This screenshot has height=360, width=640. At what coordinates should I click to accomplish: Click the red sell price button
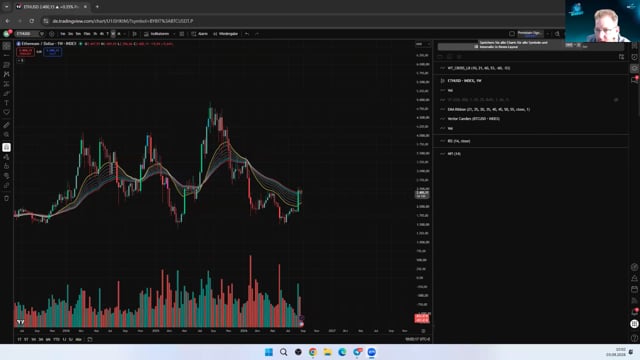point(25,52)
